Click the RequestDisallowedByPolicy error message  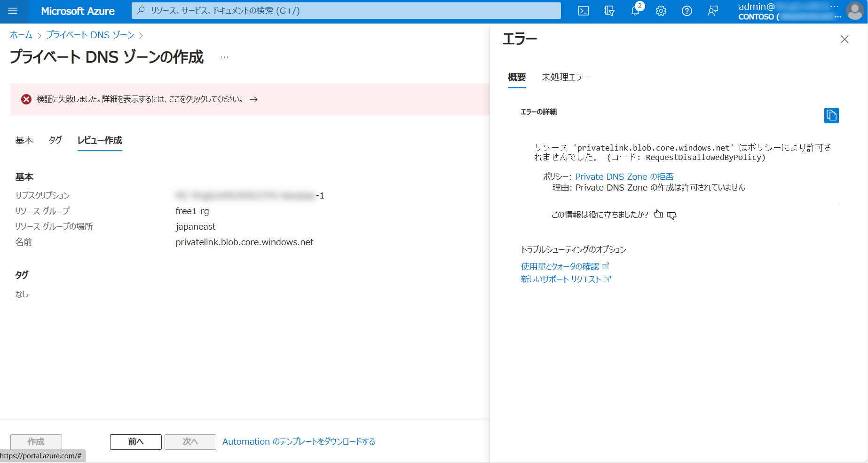tap(683, 152)
